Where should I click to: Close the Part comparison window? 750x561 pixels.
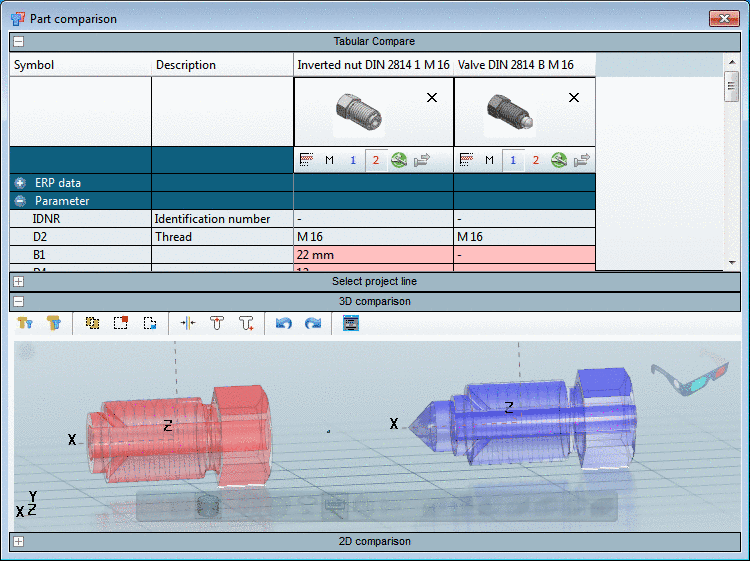(x=724, y=18)
